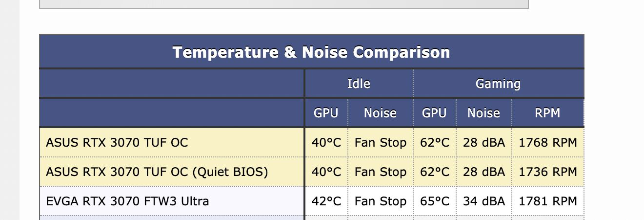The width and height of the screenshot is (644, 220).
Task: Click the GPU header under Gaming
Action: pos(434,113)
